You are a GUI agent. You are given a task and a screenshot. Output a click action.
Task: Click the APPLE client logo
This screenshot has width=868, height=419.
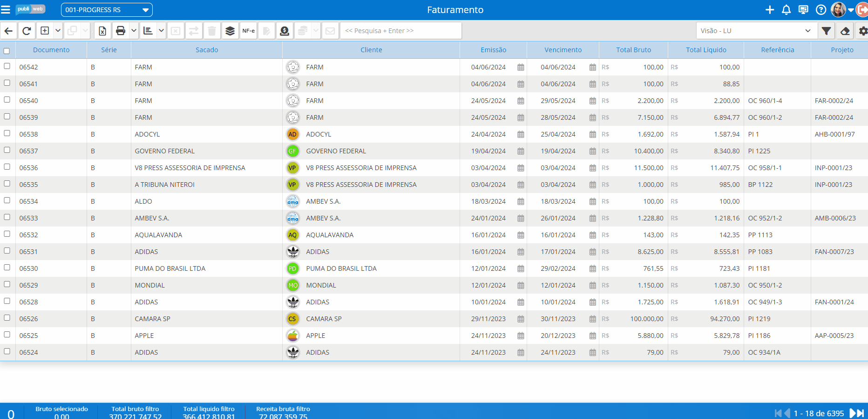[292, 336]
